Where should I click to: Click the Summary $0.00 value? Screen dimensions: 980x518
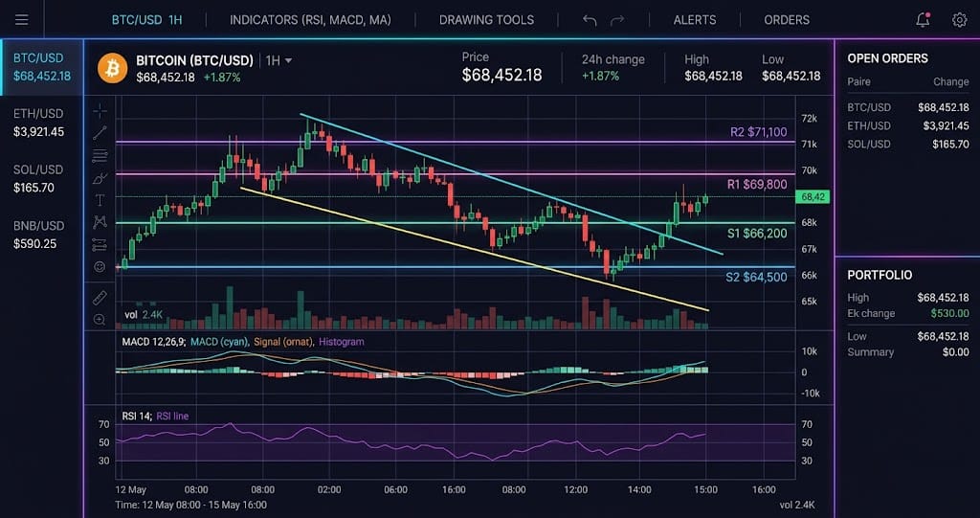[956, 352]
